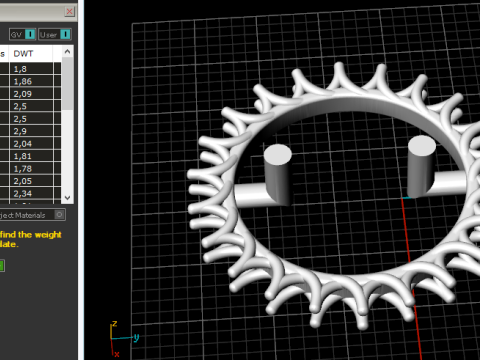480x360 pixels.
Task: Select the 2,5 cell directly below 2,09
Action: pyautogui.click(x=31, y=106)
